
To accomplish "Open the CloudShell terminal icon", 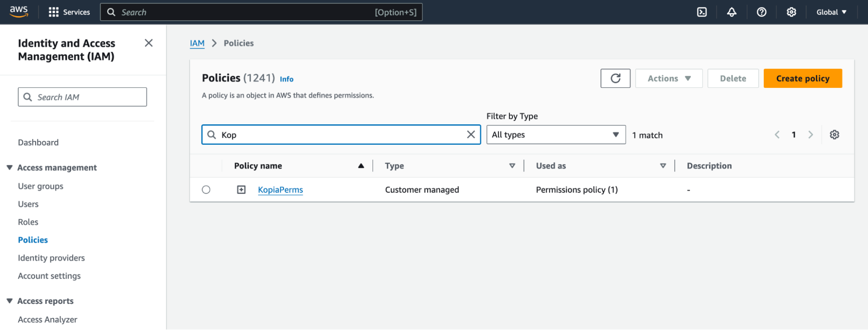I will (x=702, y=12).
